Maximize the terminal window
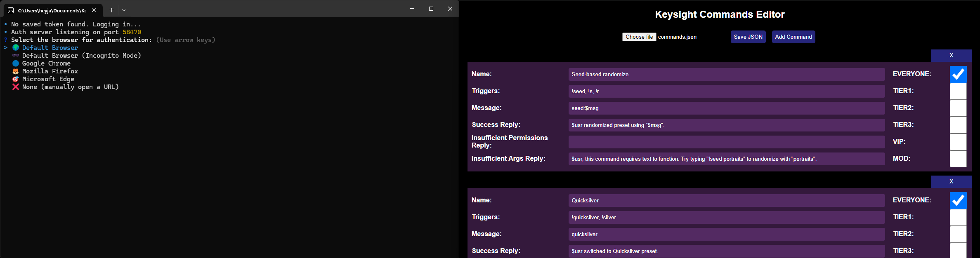This screenshot has height=258, width=980. coord(431,9)
